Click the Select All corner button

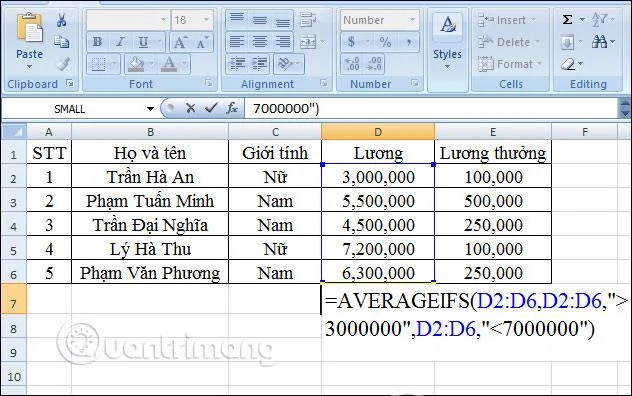pos(14,132)
